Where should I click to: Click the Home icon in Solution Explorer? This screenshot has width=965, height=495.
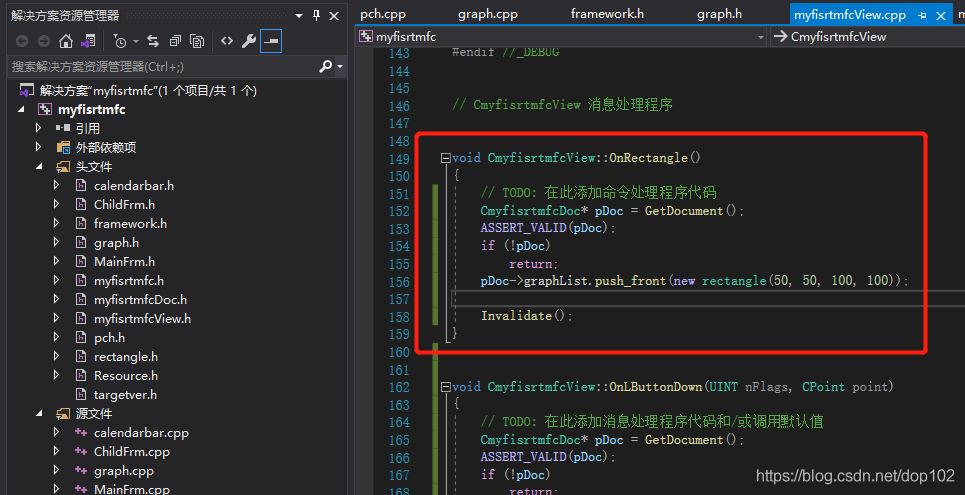(66, 41)
